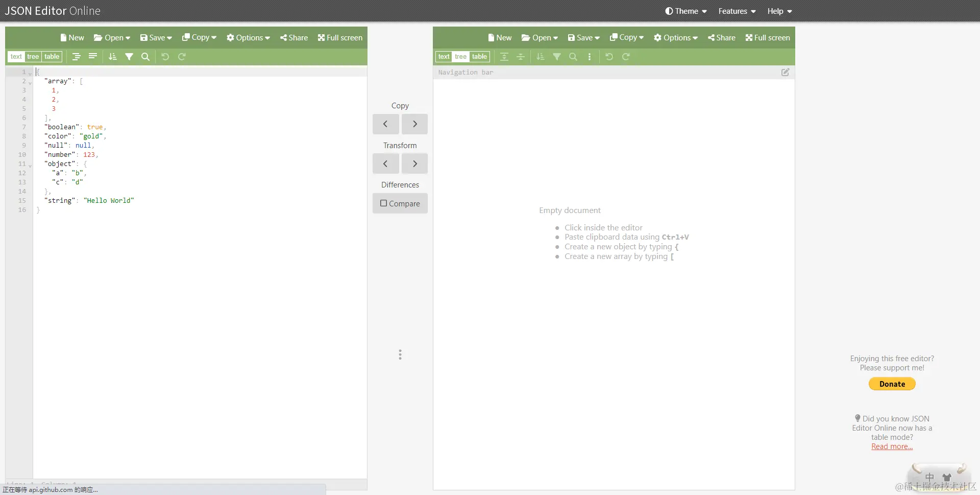Switch left editor to text mode
This screenshot has width=980, height=495.
(x=16, y=57)
